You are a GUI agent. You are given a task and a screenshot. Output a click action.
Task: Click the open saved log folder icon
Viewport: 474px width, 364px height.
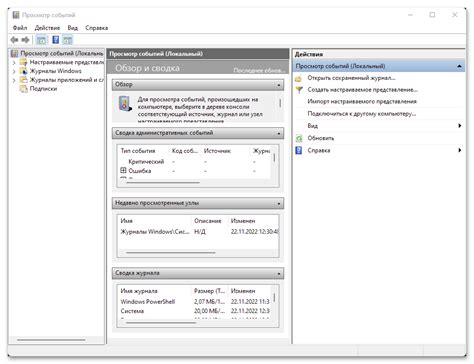pyautogui.click(x=299, y=78)
